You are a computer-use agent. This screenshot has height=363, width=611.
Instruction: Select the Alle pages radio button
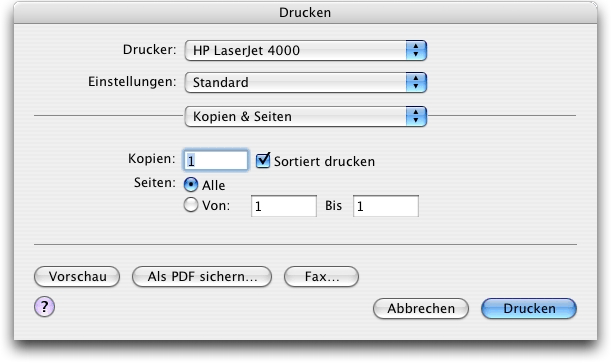191,185
